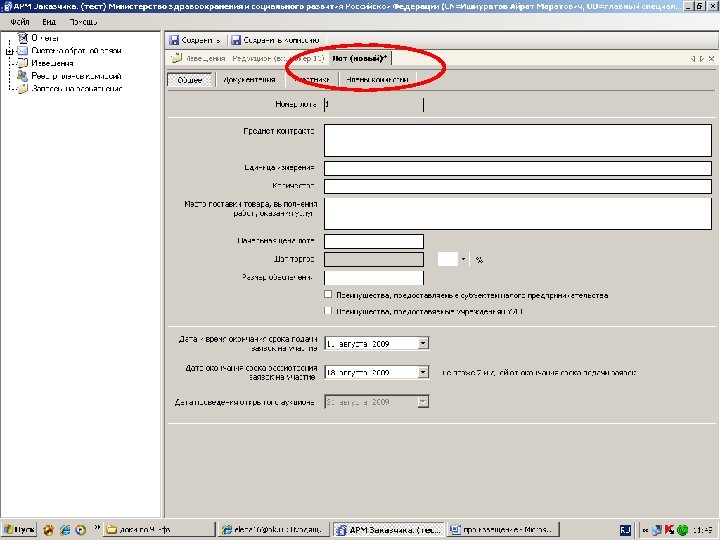This screenshot has height=540, width=720.
Task: Select the Извещения Редакция document tab
Action: (x=248, y=58)
